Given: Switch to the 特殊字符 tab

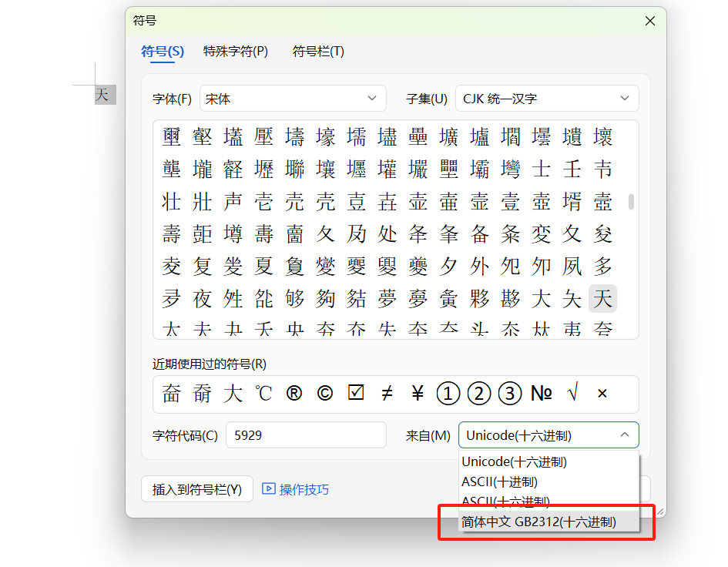Looking at the screenshot, I should (x=236, y=52).
